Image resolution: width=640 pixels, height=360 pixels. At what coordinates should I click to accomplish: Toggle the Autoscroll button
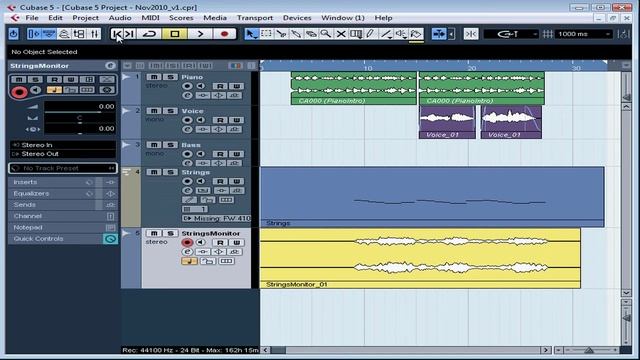439,34
